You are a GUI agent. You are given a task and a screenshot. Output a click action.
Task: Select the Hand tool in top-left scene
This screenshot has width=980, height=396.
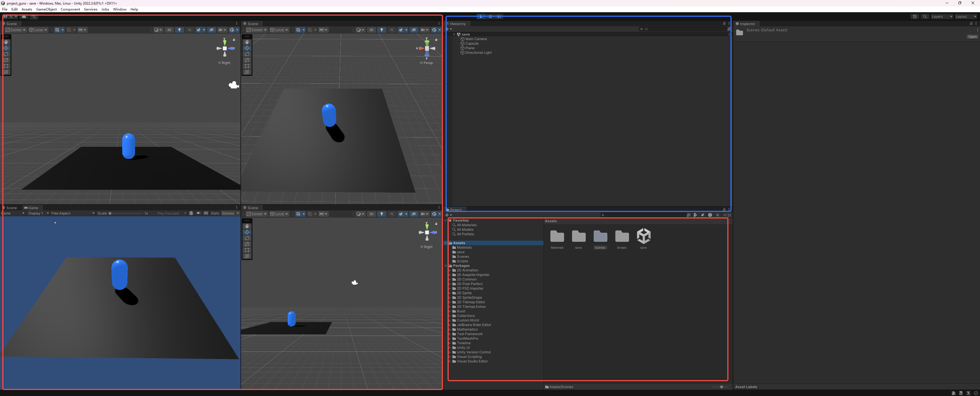(6, 42)
